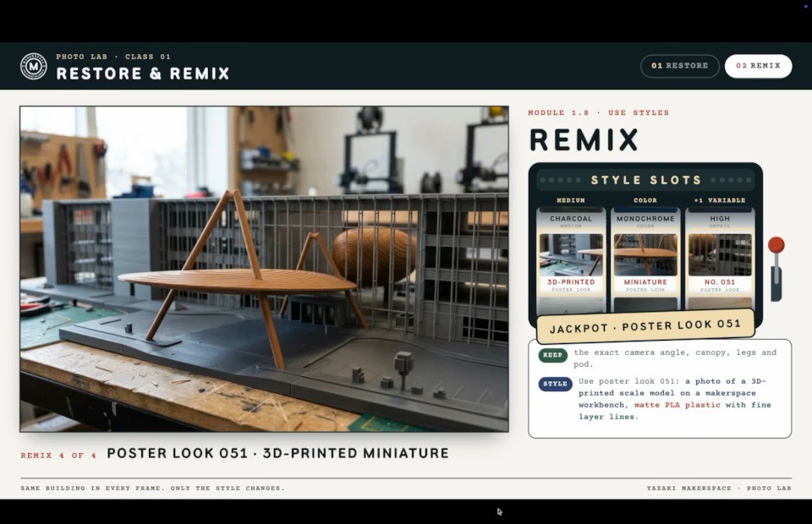812x524 pixels.
Task: Click the COLOR column label
Action: (645, 200)
